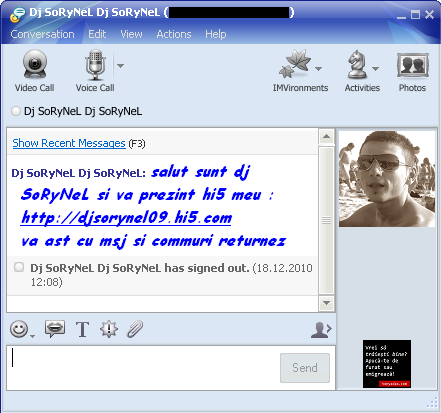Open the emoticons smiley picker
This screenshot has height=413, width=441.
[x=19, y=329]
